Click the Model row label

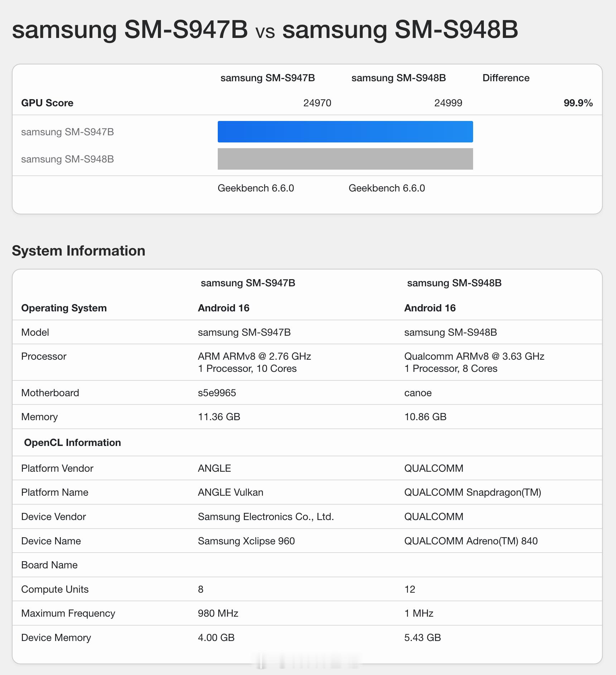[35, 332]
